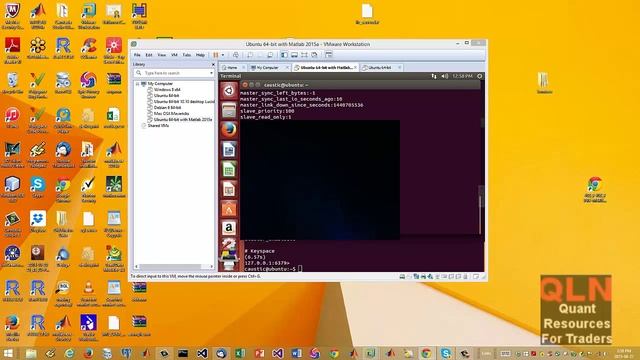
Task: Close the Library panel
Action: pos(213,64)
